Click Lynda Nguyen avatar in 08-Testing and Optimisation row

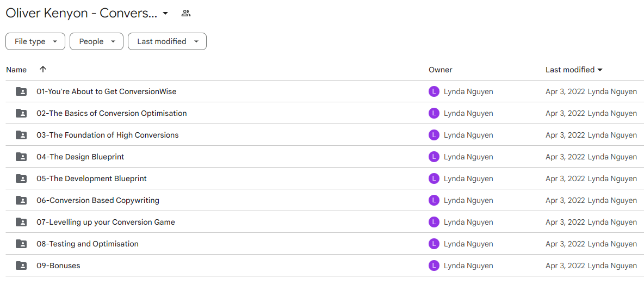434,244
